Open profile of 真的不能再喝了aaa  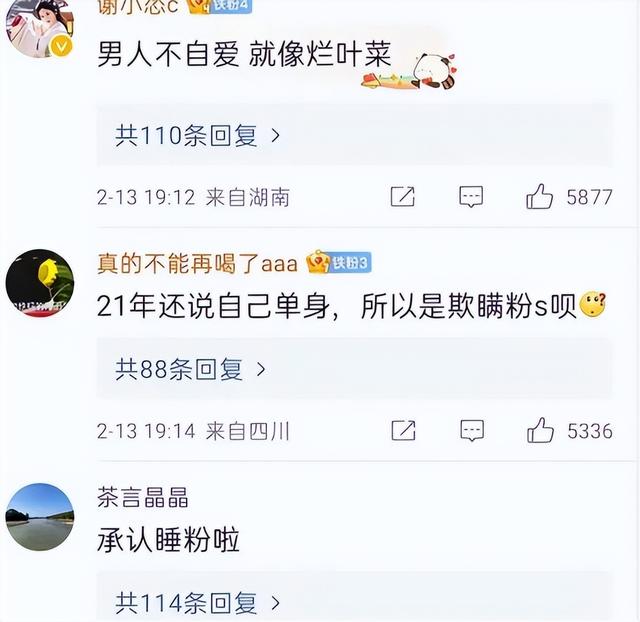[x=198, y=263]
